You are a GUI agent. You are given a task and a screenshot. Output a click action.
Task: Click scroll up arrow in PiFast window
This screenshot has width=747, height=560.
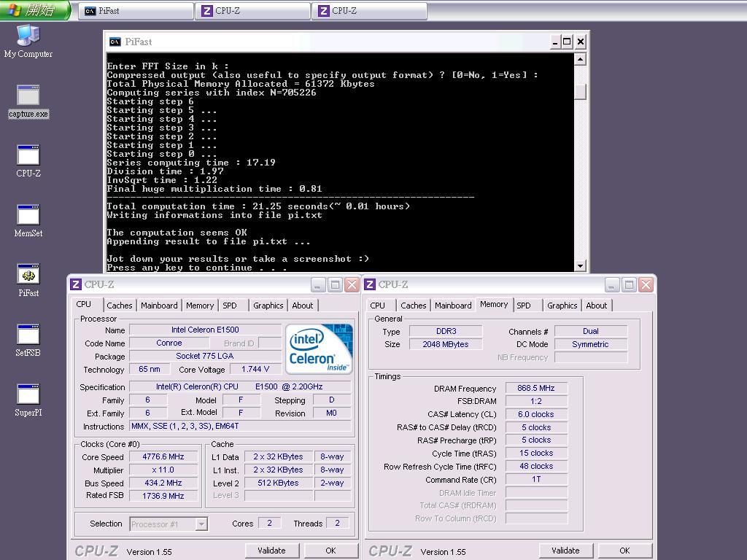[580, 60]
